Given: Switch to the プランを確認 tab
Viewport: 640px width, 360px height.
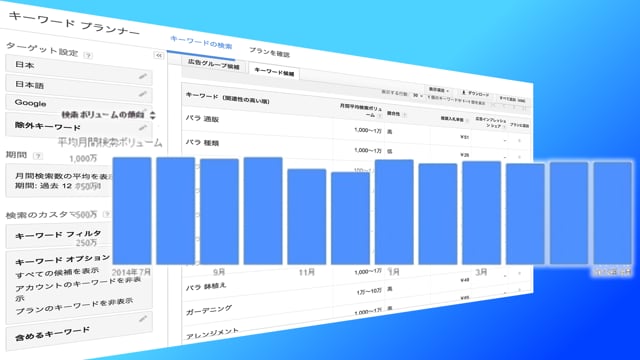Looking at the screenshot, I should click(x=269, y=53).
